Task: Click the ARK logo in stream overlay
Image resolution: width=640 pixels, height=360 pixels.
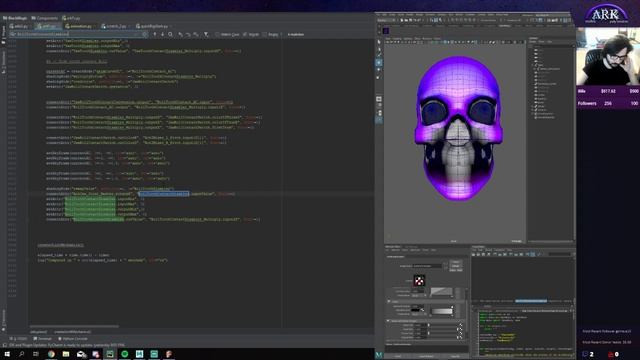Action: click(x=607, y=15)
